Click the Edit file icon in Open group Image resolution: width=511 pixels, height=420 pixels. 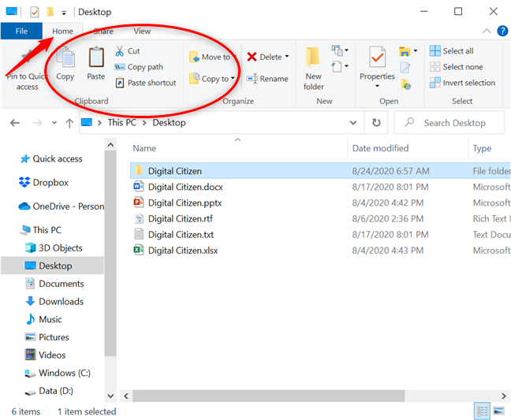405,68
